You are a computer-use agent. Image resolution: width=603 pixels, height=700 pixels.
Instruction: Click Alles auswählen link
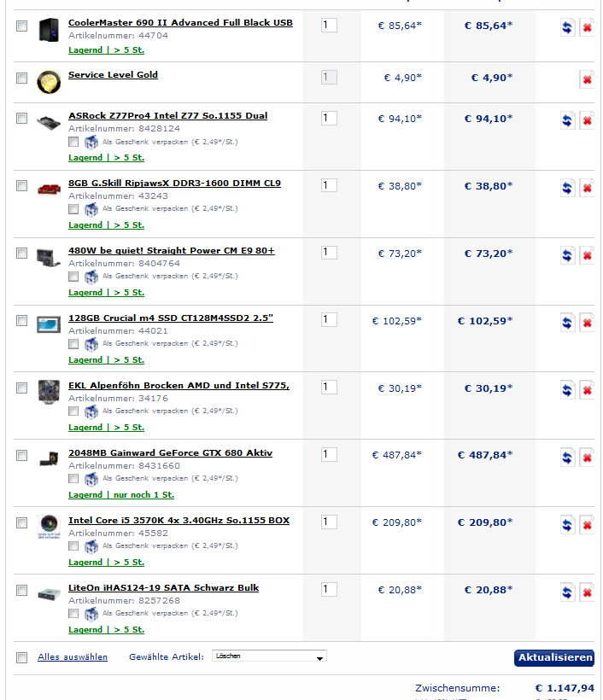click(x=73, y=657)
